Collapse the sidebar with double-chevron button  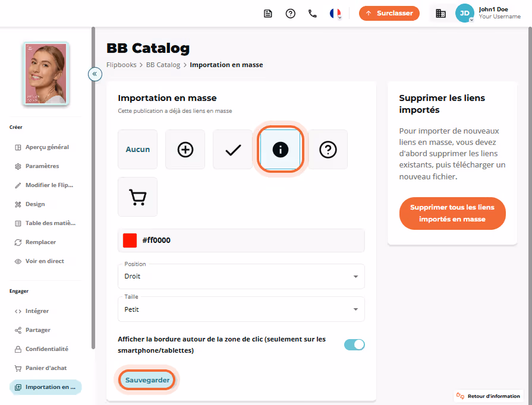pyautogui.click(x=95, y=74)
